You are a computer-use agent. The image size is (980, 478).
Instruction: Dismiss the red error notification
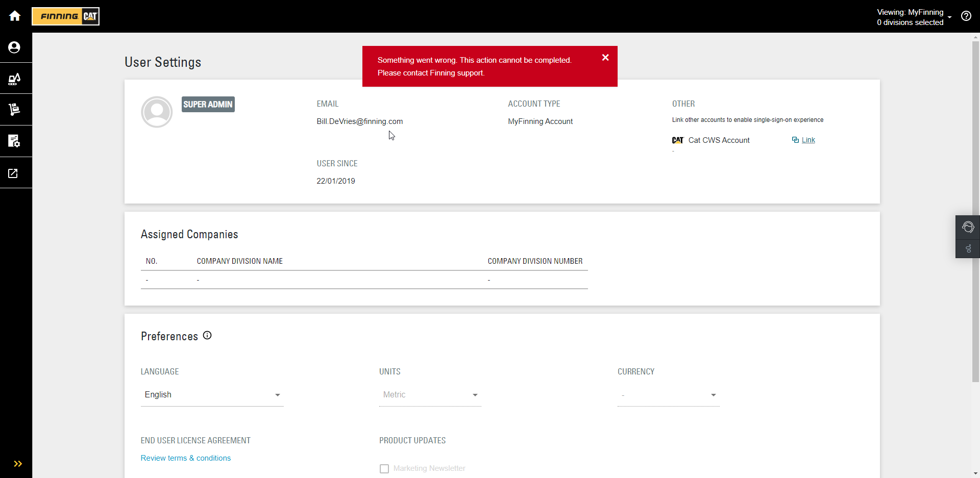[x=605, y=58]
